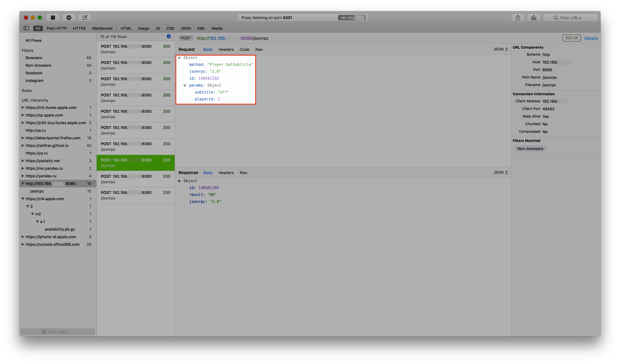The image size is (620, 364).
Task: Collapse the http://192.168 :8080 host
Action: 23,184
